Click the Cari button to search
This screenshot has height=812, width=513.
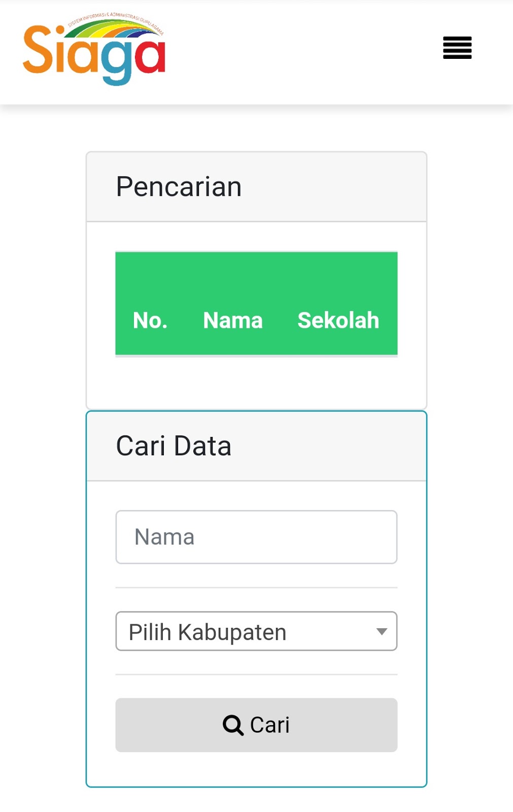click(256, 725)
